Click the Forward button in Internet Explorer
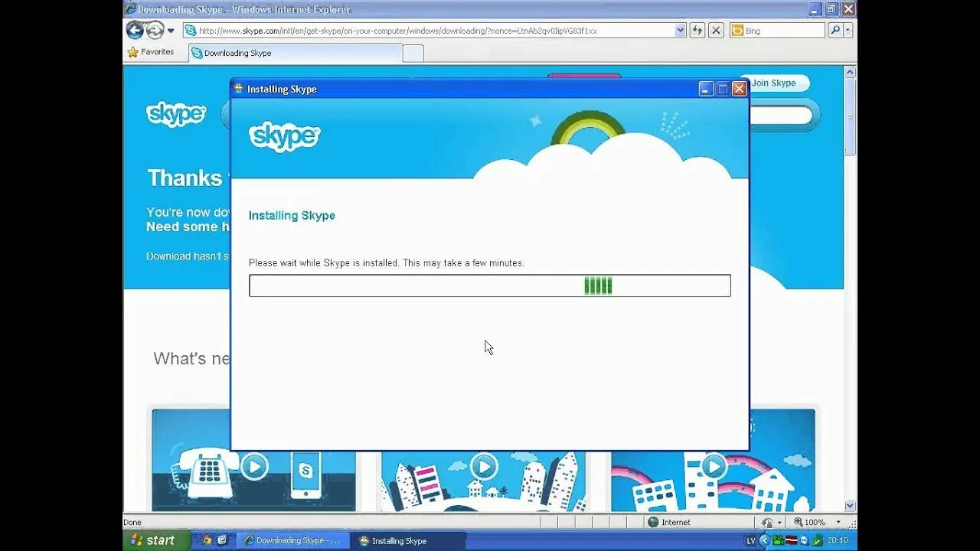Viewport: 980px width, 551px height. (x=155, y=31)
